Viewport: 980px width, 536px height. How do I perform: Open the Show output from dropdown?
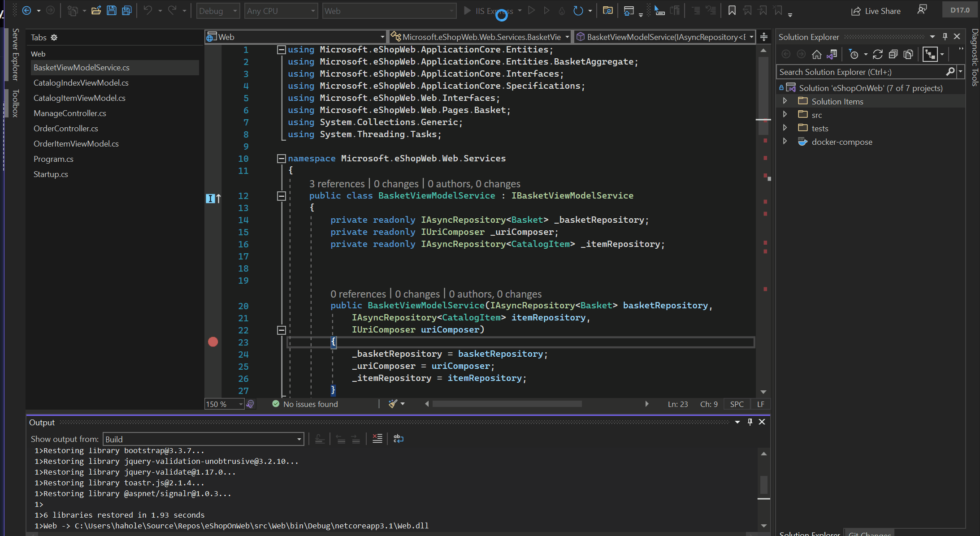click(x=203, y=439)
